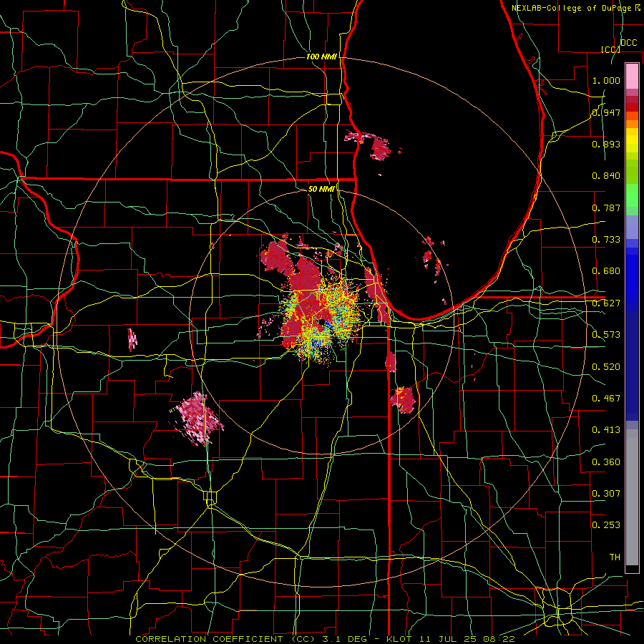This screenshot has height=644, width=644.
Task: Click the KLOT radar site identifier
Action: pyautogui.click(x=400, y=639)
